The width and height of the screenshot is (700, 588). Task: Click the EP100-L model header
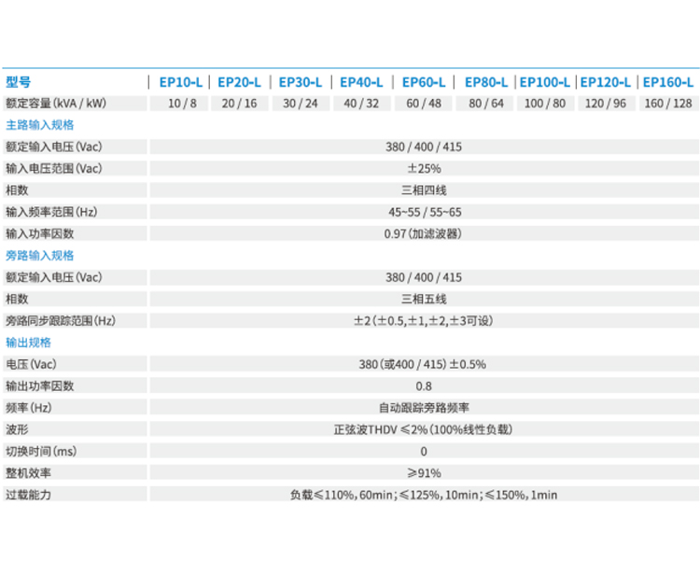pyautogui.click(x=545, y=82)
